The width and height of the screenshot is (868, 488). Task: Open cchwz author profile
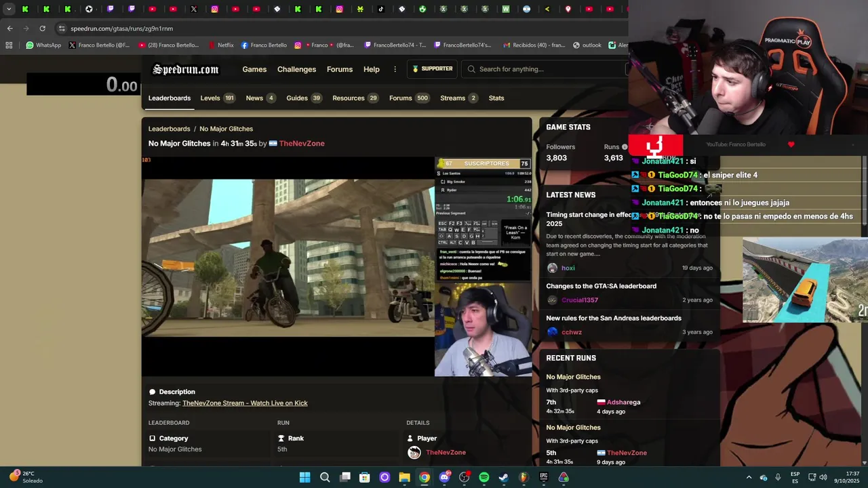(572, 332)
